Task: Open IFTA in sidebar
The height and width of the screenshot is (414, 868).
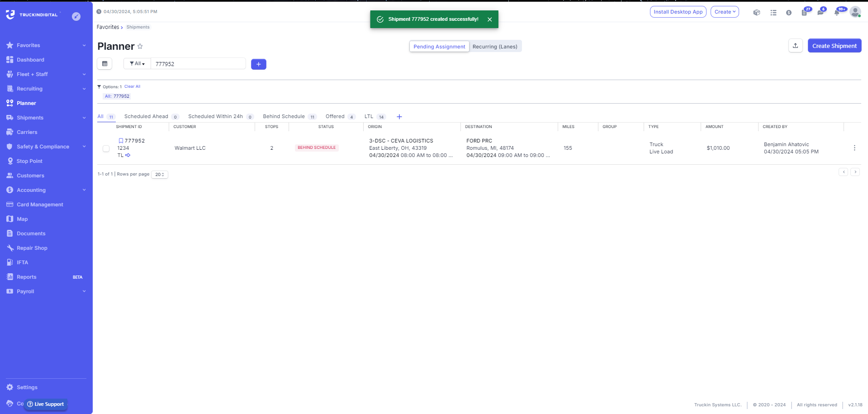Action: coord(22,262)
